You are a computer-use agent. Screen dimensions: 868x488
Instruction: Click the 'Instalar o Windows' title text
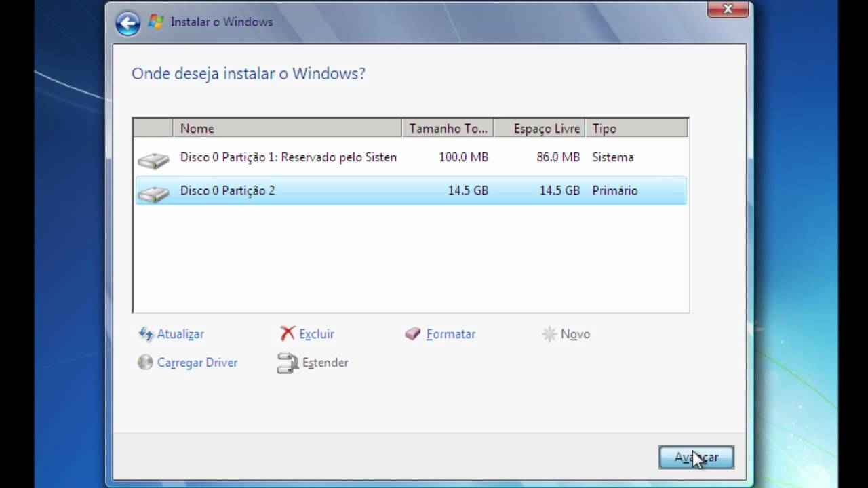[x=222, y=22]
